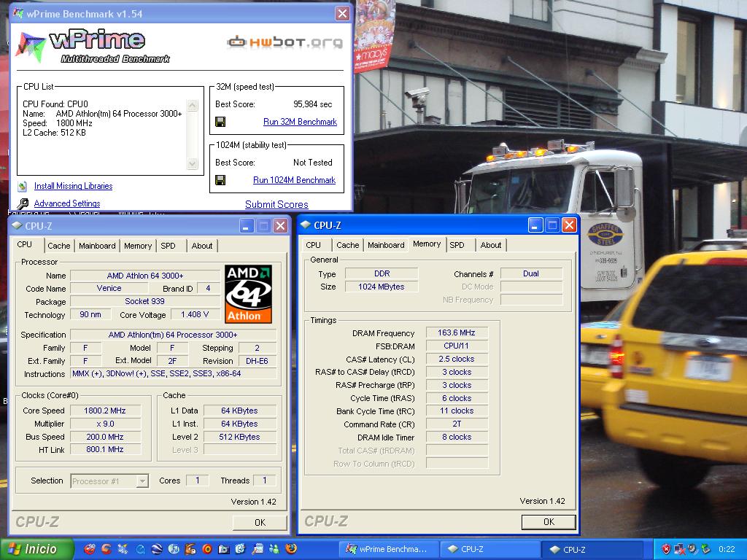Click OK in the left CPU-Z window
This screenshot has height=560, width=747.
click(260, 522)
